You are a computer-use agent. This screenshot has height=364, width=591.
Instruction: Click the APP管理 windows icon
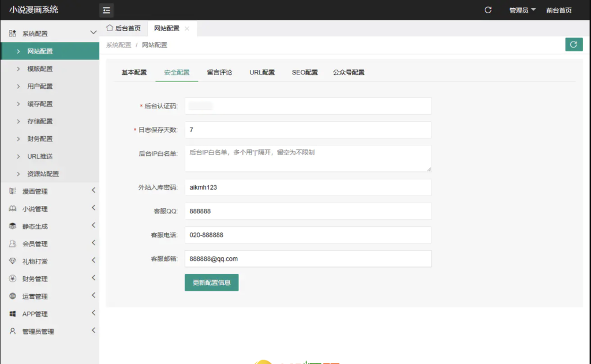[x=13, y=314]
